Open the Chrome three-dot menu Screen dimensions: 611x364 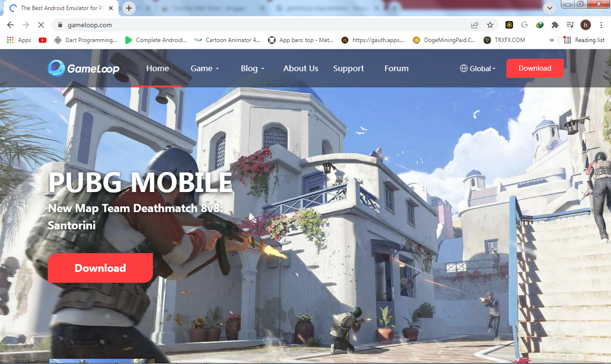(601, 25)
